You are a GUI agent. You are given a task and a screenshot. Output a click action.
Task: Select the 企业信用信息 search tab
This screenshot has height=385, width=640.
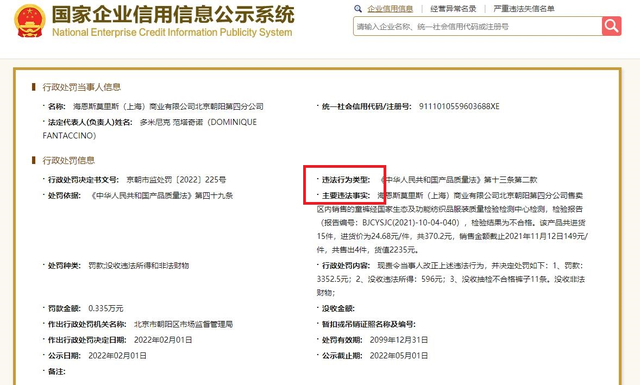click(x=390, y=9)
